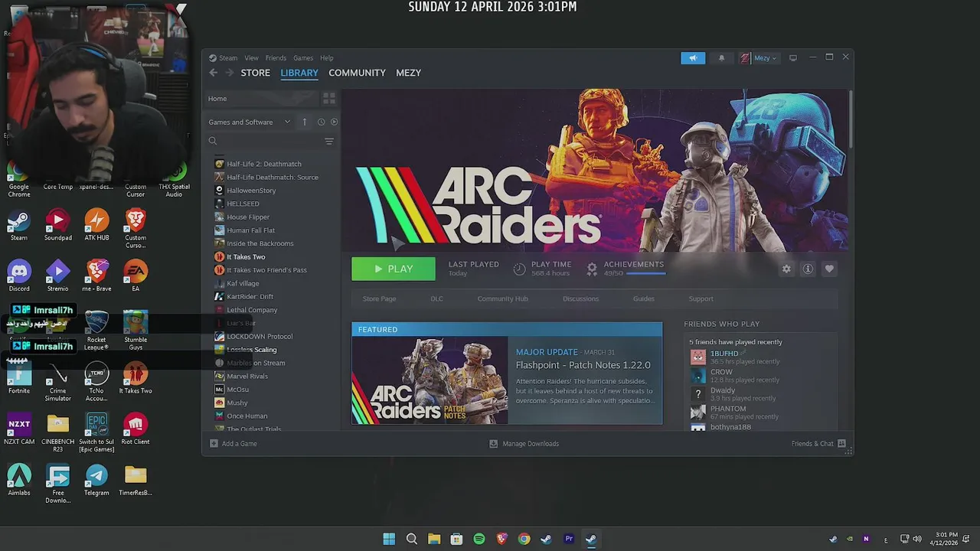Open the Games menu
The image size is (980, 551).
coord(303,58)
